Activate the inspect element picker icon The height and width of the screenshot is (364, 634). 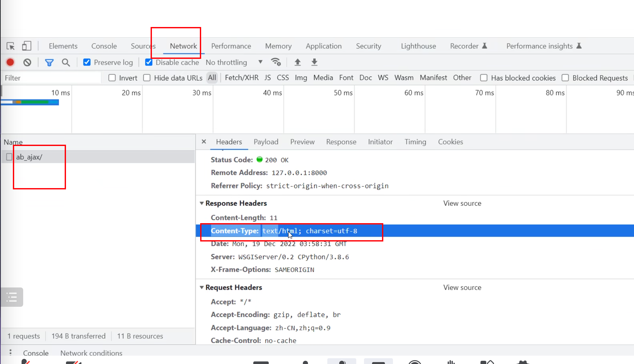[11, 46]
